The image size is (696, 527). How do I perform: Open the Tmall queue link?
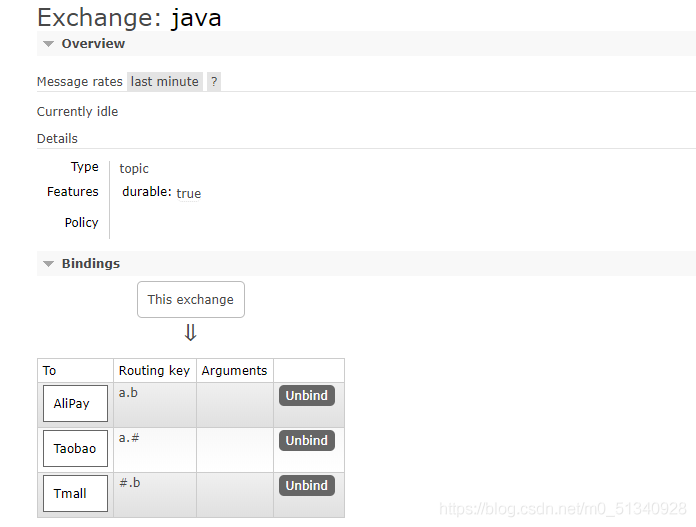pyautogui.click(x=75, y=493)
